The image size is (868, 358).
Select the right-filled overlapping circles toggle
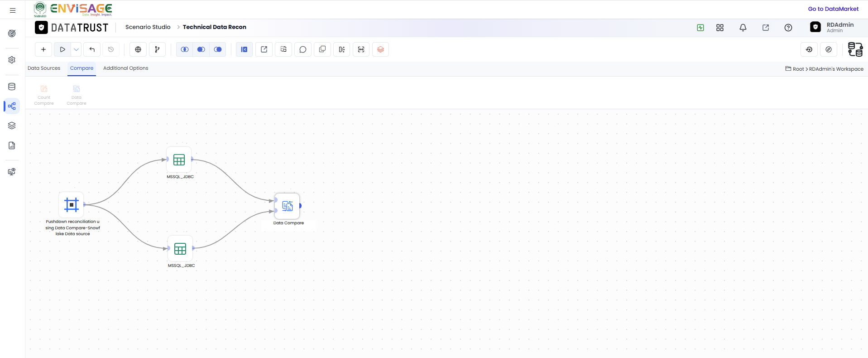tap(218, 49)
